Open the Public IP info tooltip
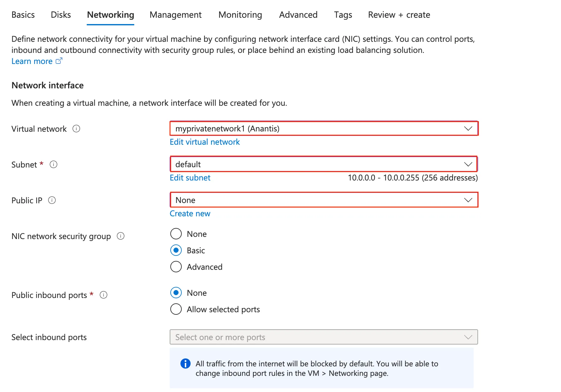The width and height of the screenshot is (561, 392). pyautogui.click(x=52, y=200)
